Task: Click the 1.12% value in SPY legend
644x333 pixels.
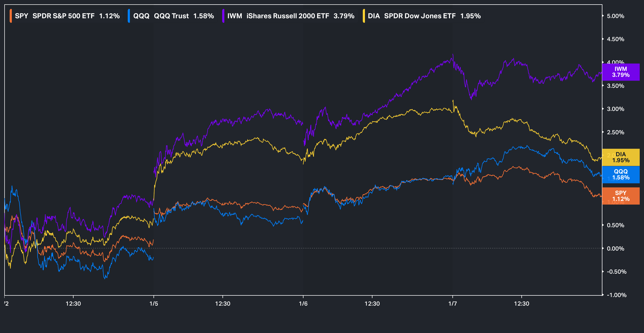Action: (x=109, y=16)
